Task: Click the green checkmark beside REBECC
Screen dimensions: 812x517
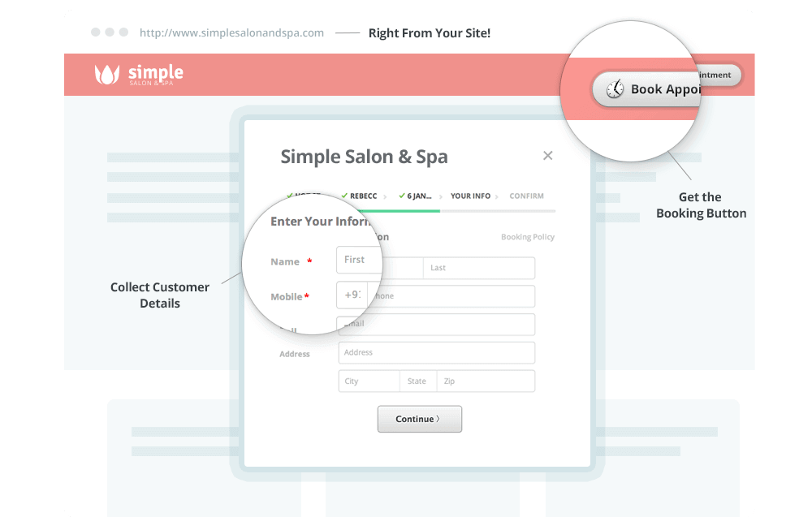Action: (x=344, y=195)
